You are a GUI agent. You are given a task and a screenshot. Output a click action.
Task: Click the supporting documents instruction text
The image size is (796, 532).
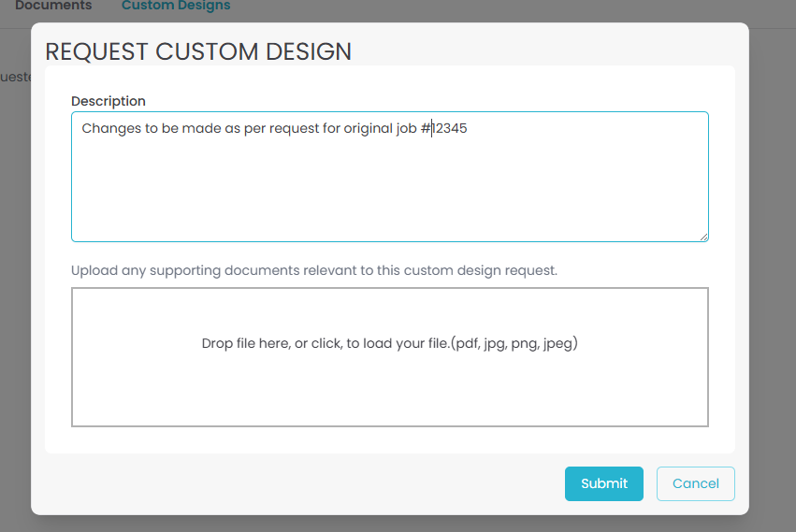pyautogui.click(x=314, y=270)
